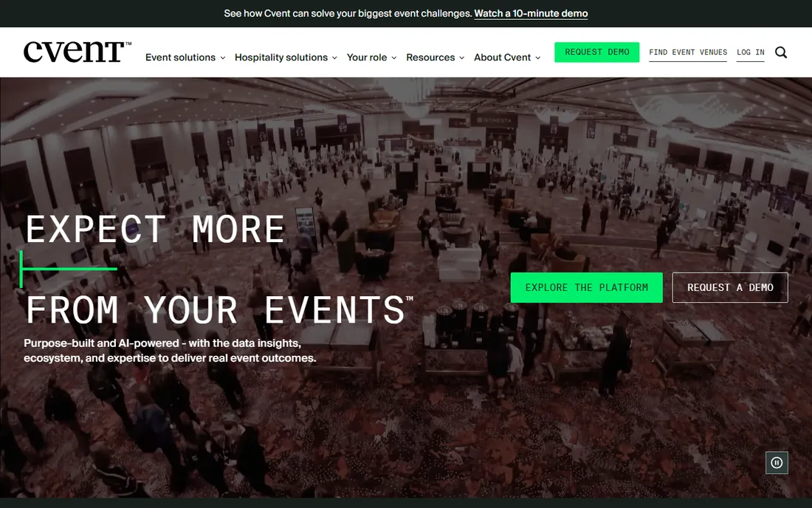Viewport: 812px width, 508px height.
Task: Pause the hero background video
Action: (777, 462)
